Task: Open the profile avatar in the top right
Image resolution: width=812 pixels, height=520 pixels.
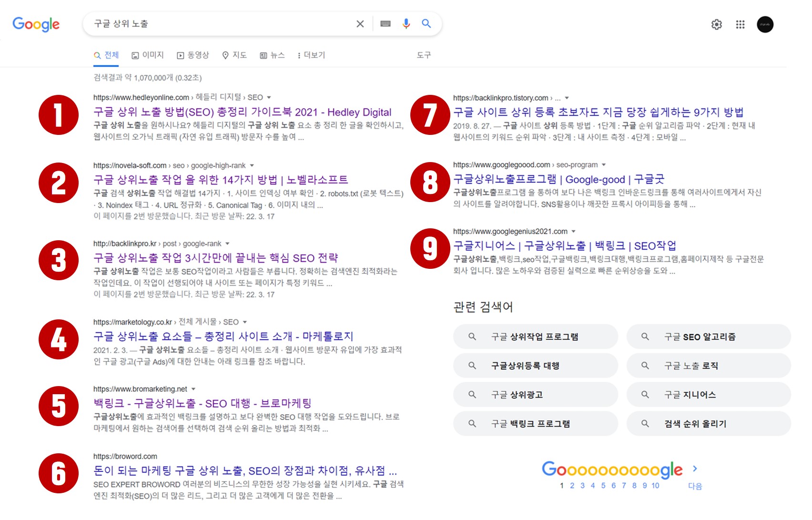Action: [765, 24]
